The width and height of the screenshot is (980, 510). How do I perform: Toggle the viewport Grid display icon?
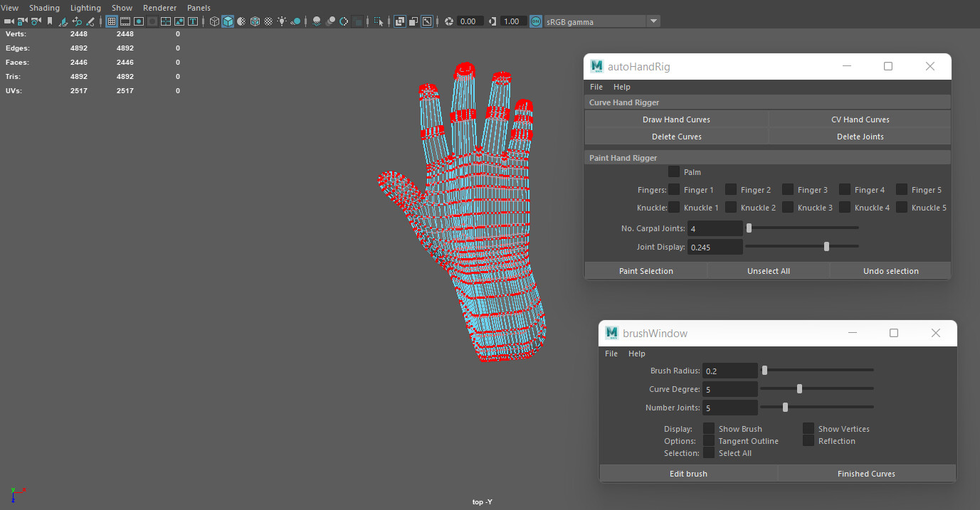(x=110, y=21)
